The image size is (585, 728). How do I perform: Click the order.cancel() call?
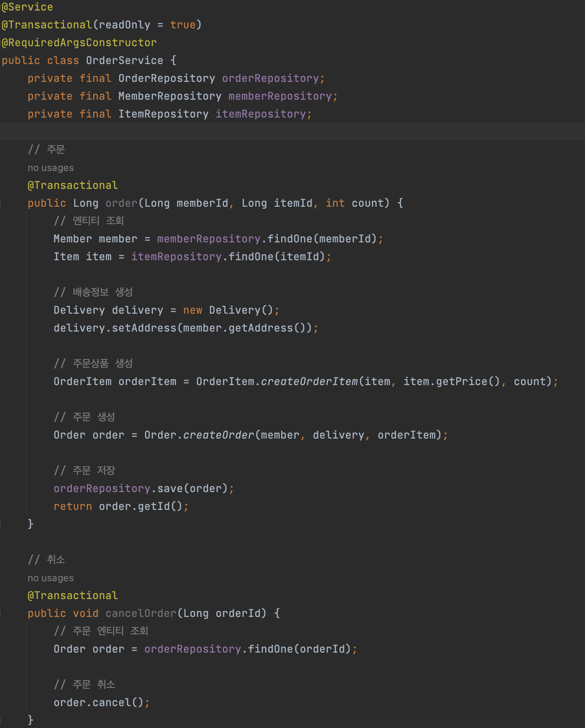click(98, 702)
